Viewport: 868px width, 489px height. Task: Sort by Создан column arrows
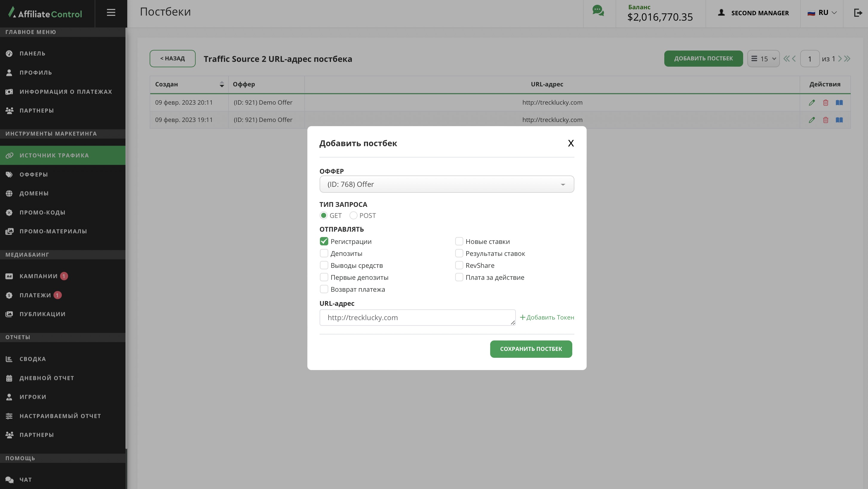221,84
